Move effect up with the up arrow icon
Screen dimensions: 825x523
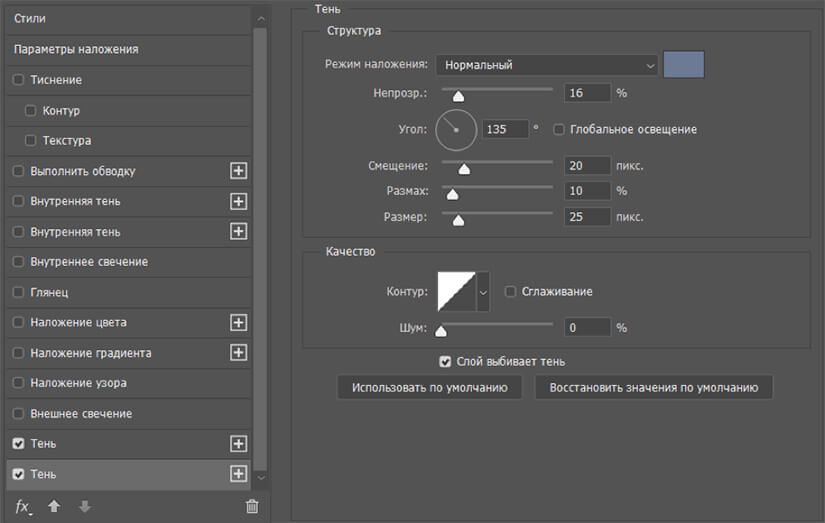54,506
